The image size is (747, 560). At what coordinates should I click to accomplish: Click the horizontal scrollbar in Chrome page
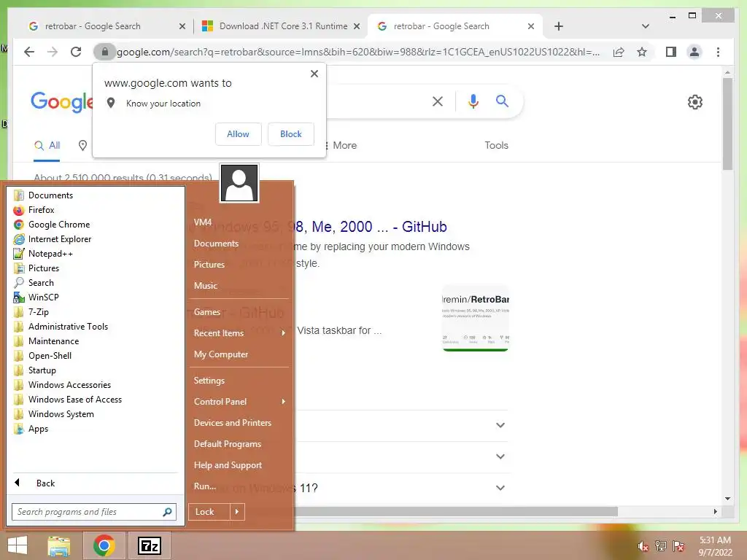point(457,511)
